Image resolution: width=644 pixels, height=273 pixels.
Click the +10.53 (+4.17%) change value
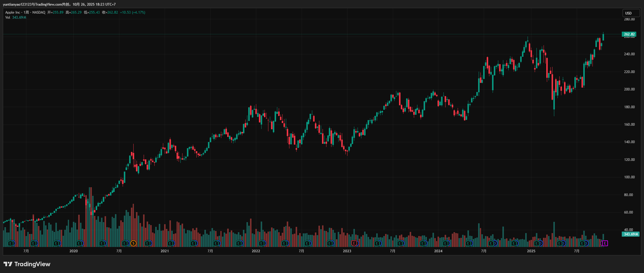point(132,12)
